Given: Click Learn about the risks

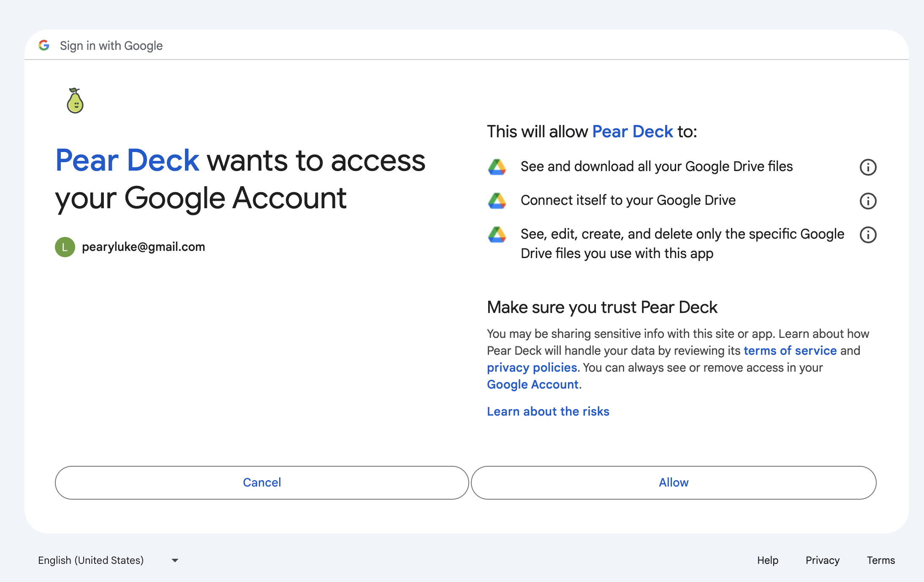Looking at the screenshot, I should [548, 411].
